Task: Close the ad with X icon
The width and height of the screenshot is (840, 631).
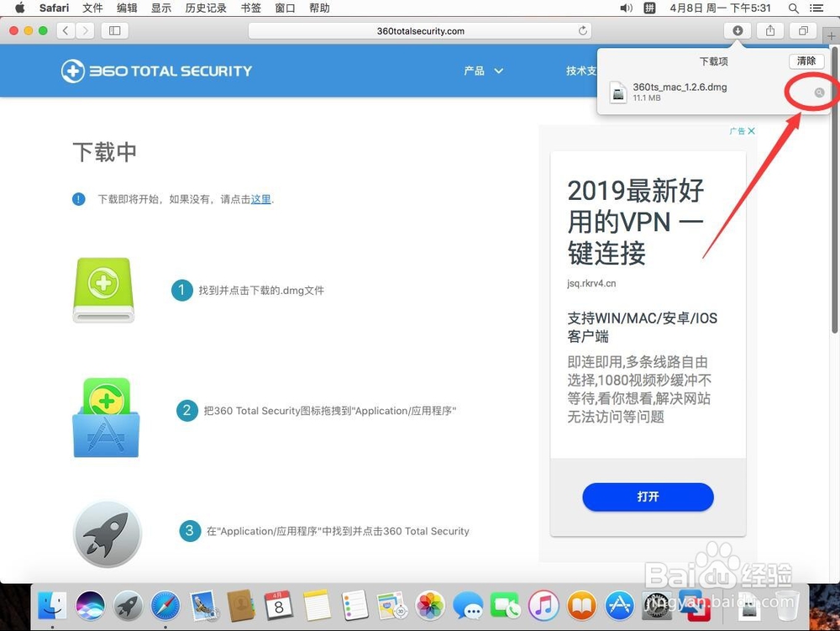Action: 751,131
